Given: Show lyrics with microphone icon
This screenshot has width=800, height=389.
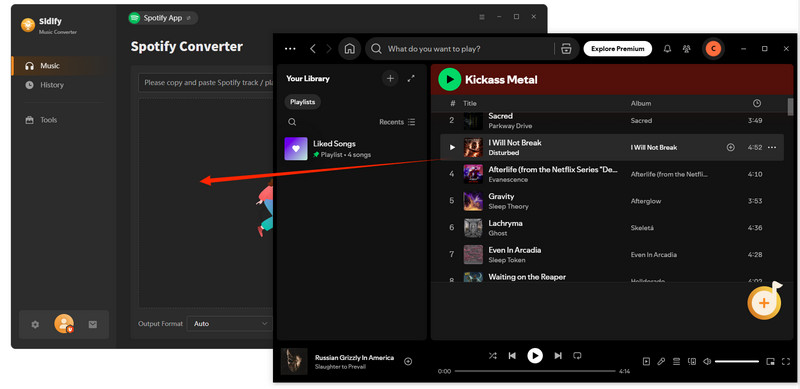Looking at the screenshot, I should pyautogui.click(x=661, y=361).
